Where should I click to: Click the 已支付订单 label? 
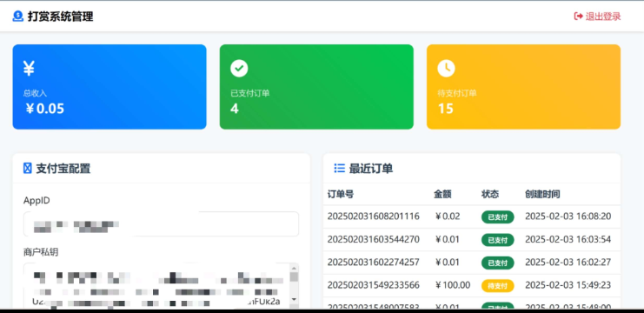[x=249, y=93]
